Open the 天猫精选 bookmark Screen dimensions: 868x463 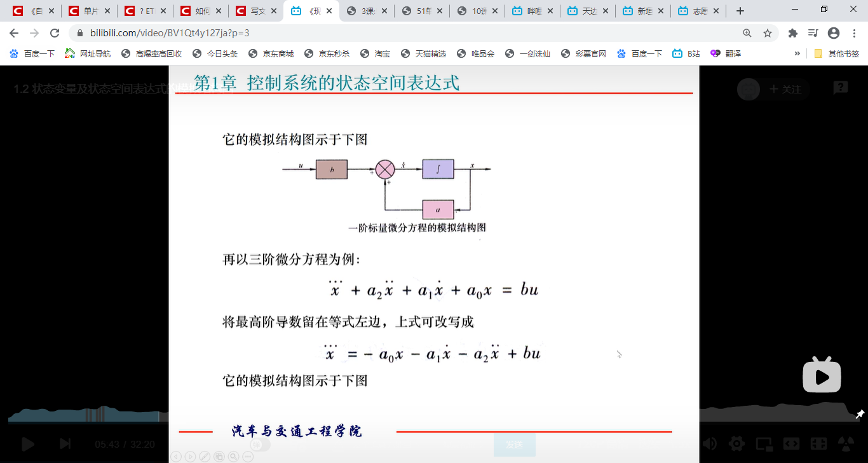[424, 53]
